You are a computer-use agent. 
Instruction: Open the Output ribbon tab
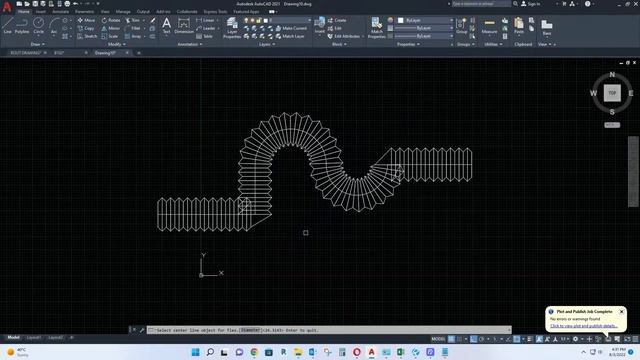coord(143,11)
